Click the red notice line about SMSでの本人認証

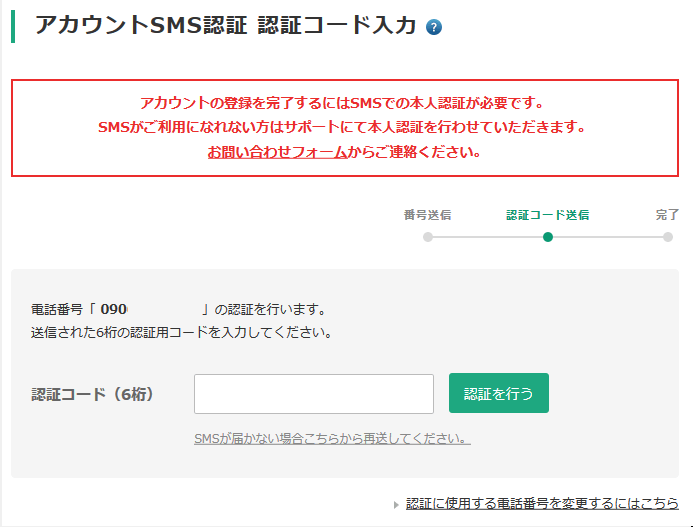[x=342, y=103]
